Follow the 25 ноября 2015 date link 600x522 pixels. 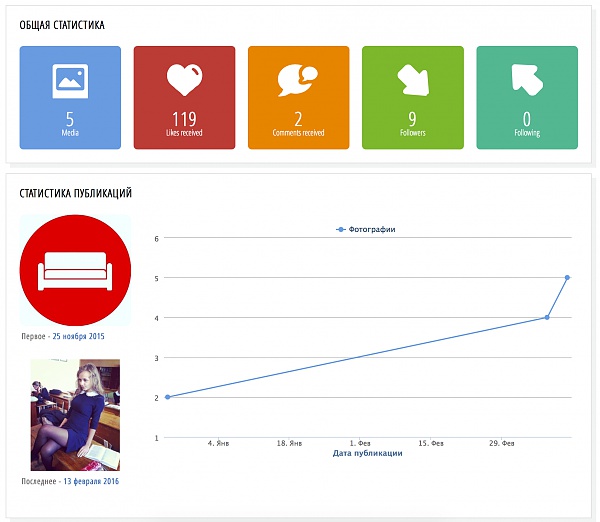[x=78, y=336]
